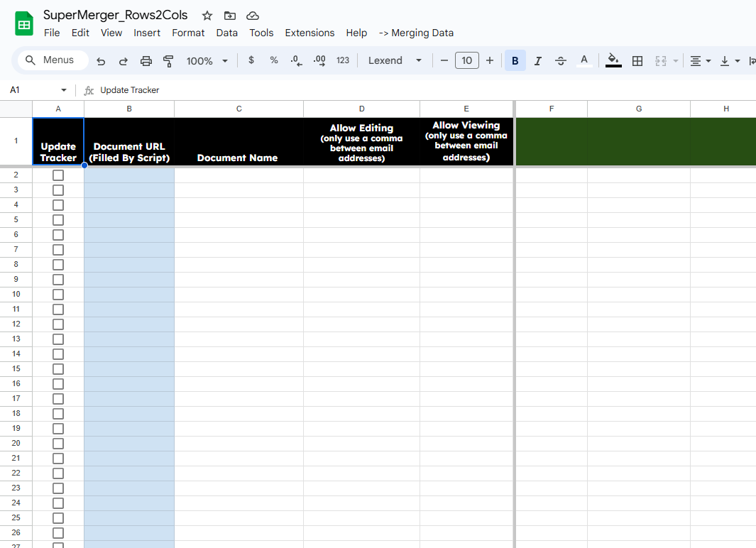Open the Merging Data custom menu
756x548 pixels.
(x=416, y=33)
